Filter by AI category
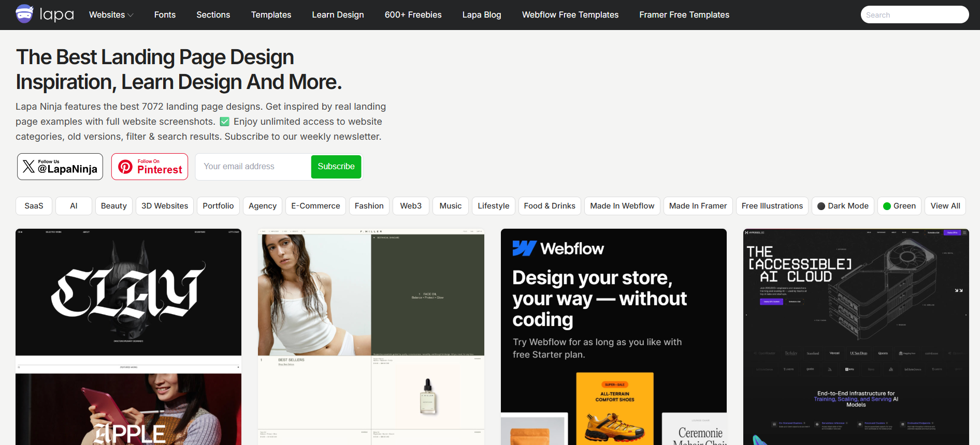Viewport: 980px width, 445px height. (74, 206)
